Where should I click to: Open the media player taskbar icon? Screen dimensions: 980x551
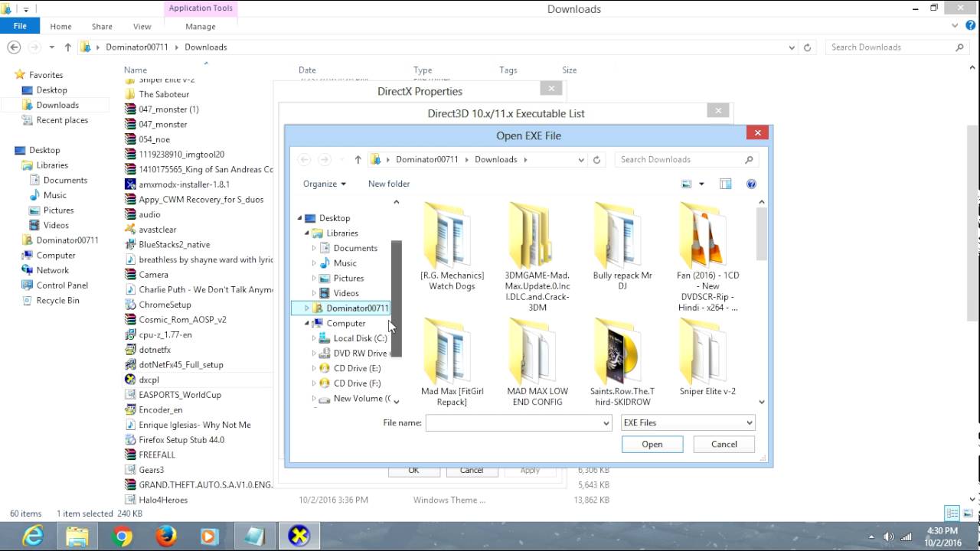tap(210, 536)
